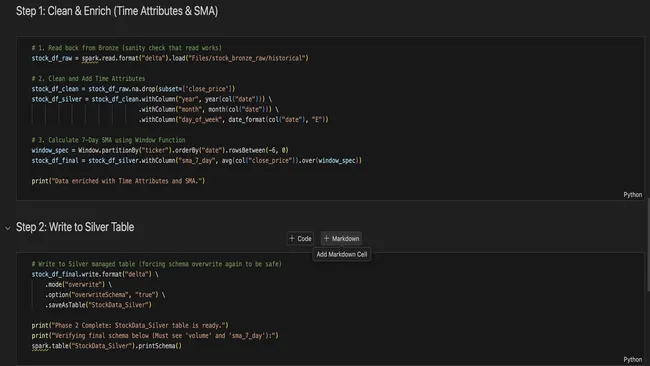Click the comment '# Write to Silver managed table'

(x=156, y=264)
